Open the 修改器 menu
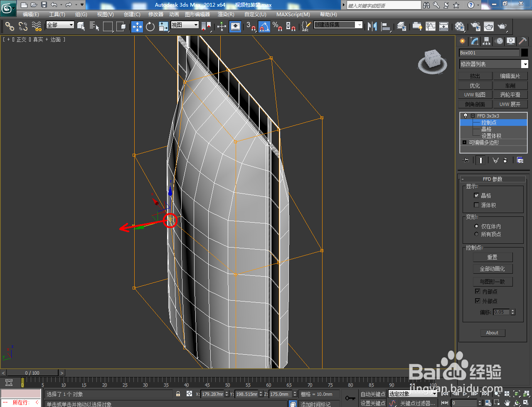This screenshot has width=532, height=407. (x=156, y=15)
